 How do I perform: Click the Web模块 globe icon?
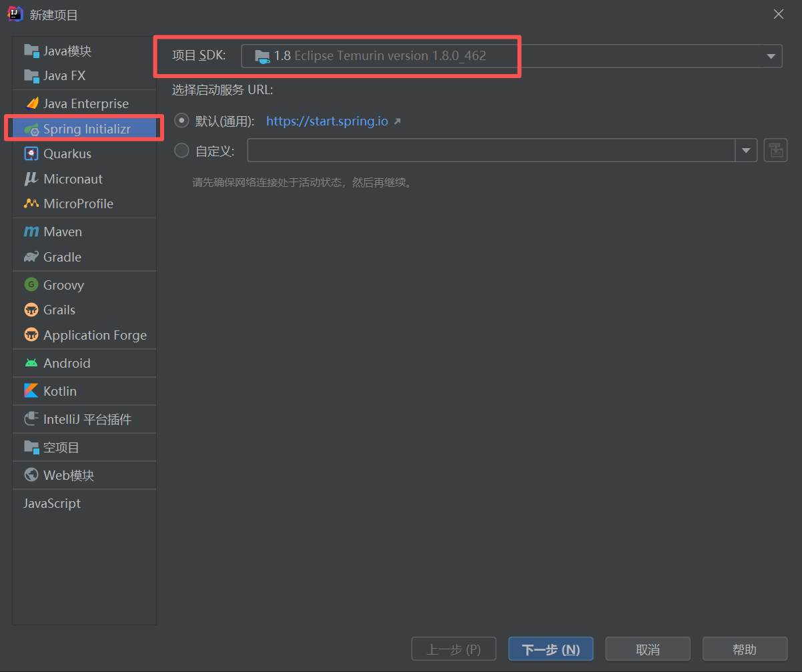tap(31, 475)
